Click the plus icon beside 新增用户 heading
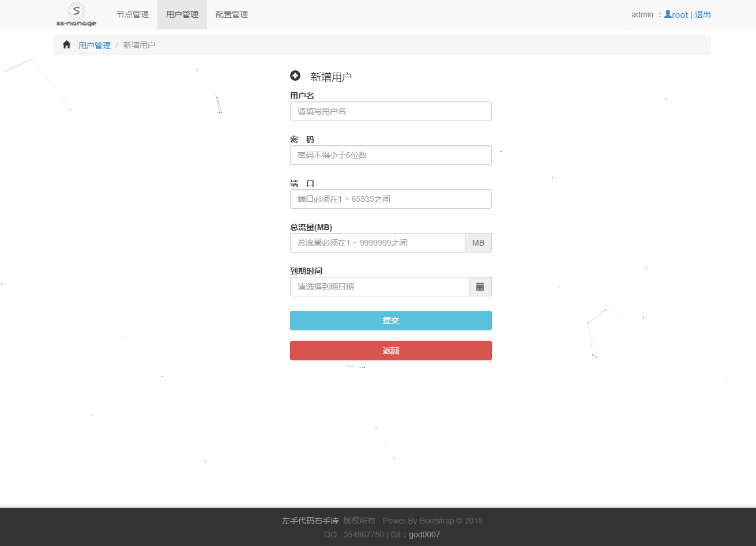This screenshot has height=546, width=756. tap(295, 76)
